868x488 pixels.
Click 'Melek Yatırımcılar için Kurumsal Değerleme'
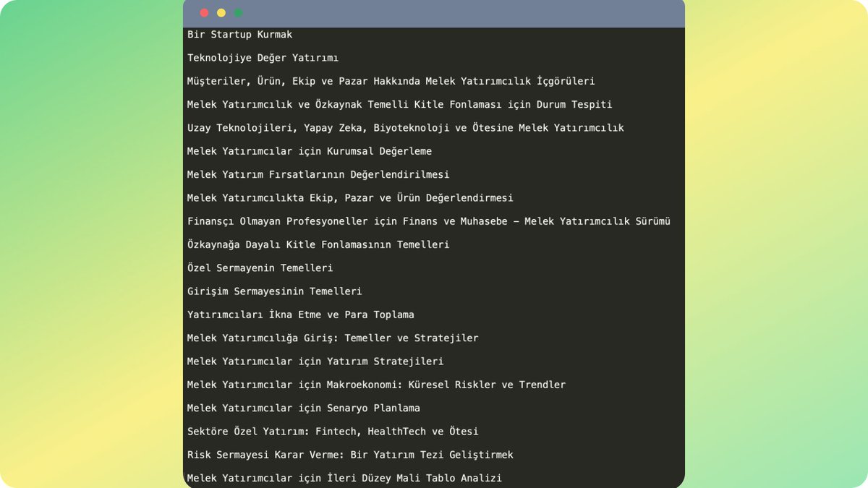click(310, 151)
